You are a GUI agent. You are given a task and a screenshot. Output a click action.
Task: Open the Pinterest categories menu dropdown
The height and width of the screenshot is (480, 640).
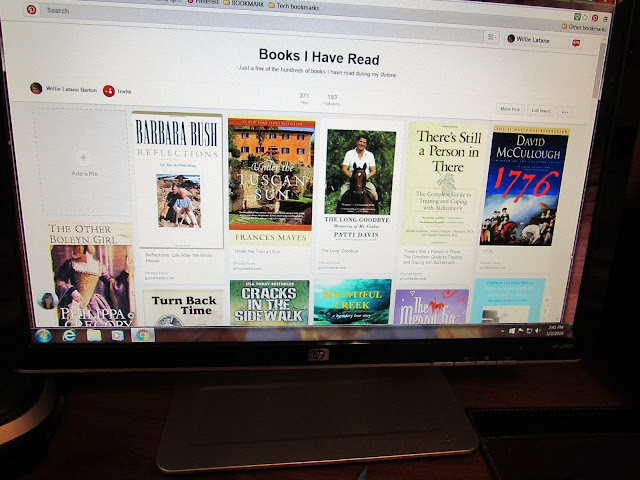(491, 37)
